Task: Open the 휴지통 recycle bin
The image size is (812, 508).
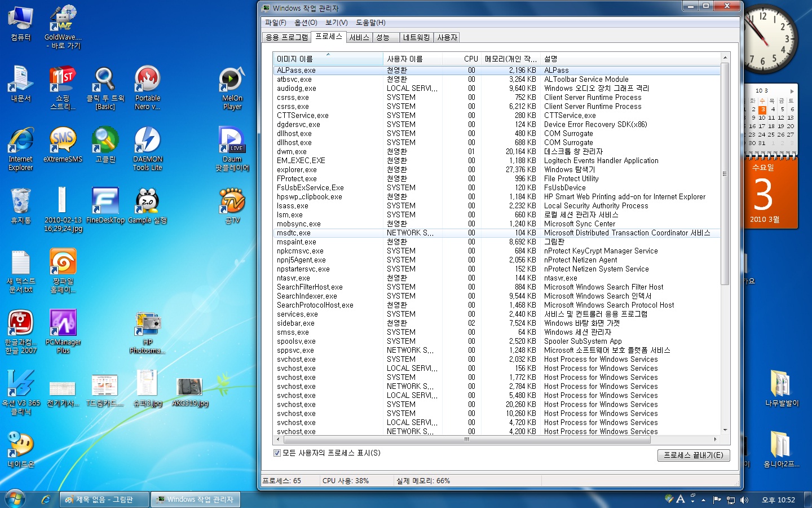Action: pyautogui.click(x=21, y=206)
